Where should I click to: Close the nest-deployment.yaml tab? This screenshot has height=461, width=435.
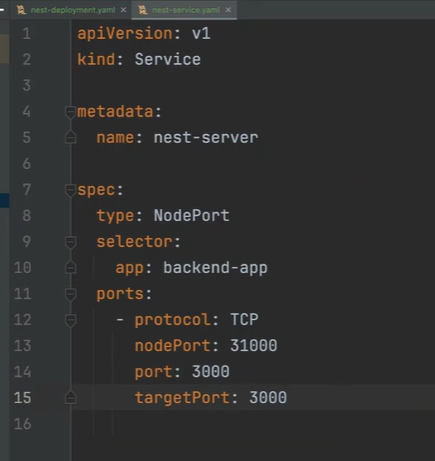pos(123,10)
